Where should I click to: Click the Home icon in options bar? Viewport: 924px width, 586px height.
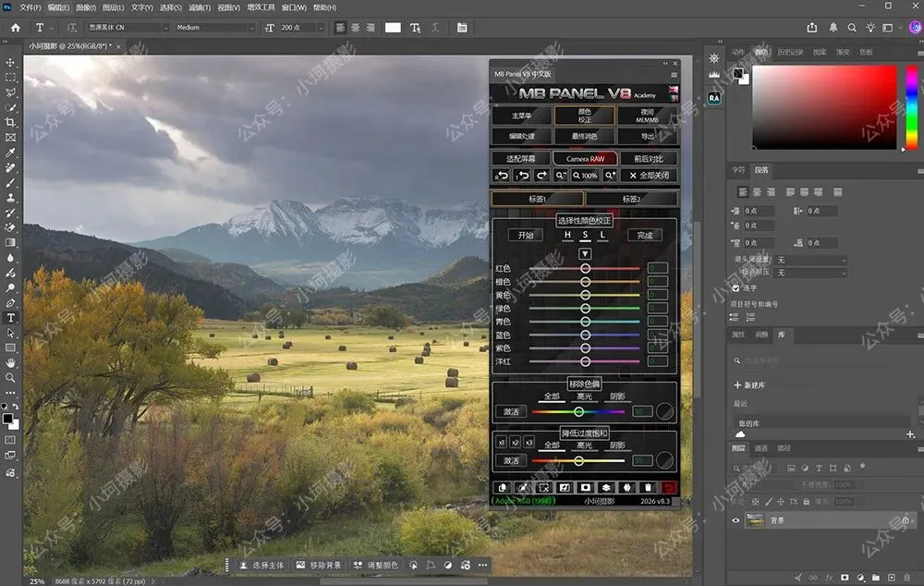pos(16,28)
